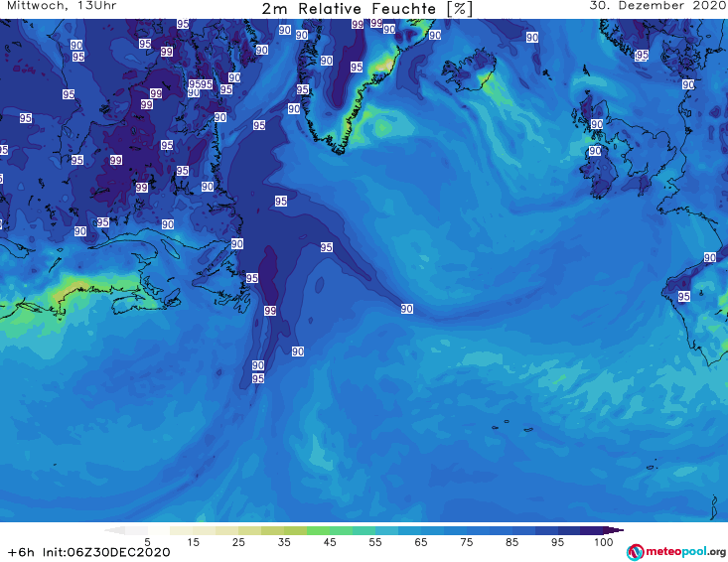Click the 100 tick on the color scale

(x=603, y=542)
